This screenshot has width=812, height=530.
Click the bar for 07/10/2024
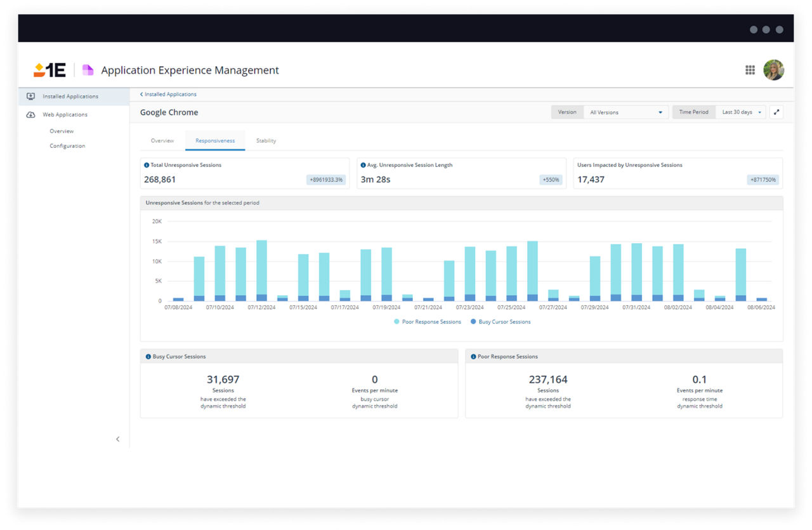(220, 274)
